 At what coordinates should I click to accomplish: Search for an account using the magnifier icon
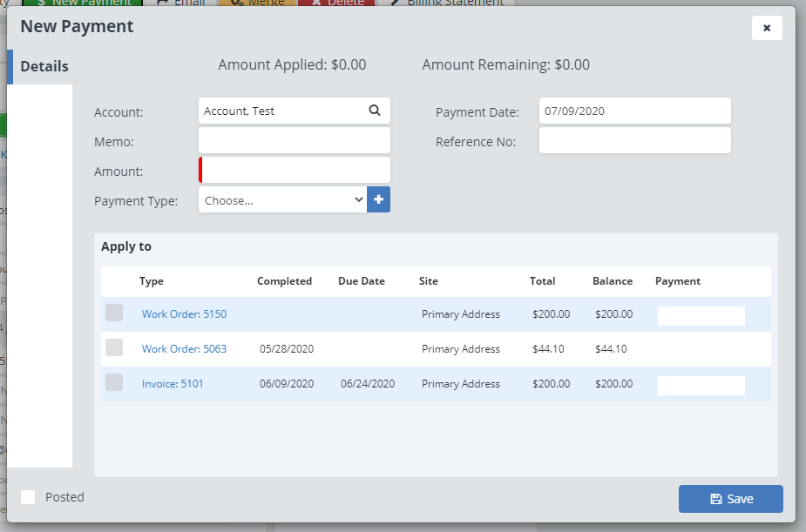375,111
